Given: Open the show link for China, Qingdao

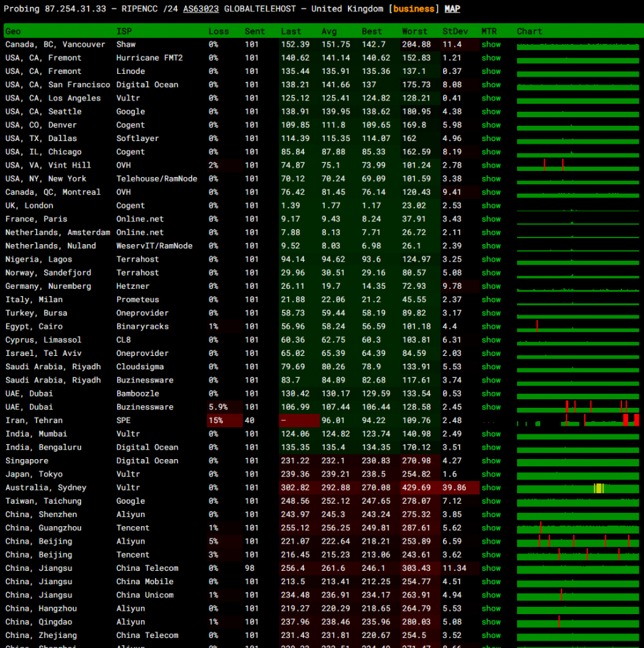Looking at the screenshot, I should pos(491,622).
